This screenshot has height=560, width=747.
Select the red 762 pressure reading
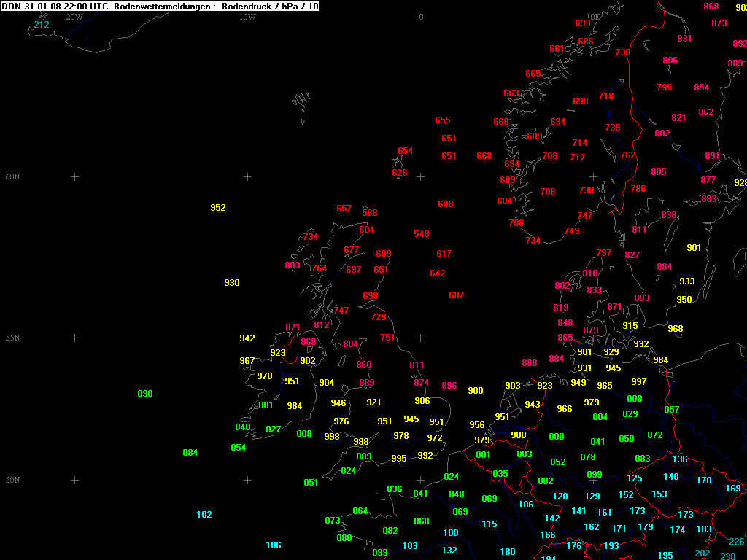click(628, 155)
